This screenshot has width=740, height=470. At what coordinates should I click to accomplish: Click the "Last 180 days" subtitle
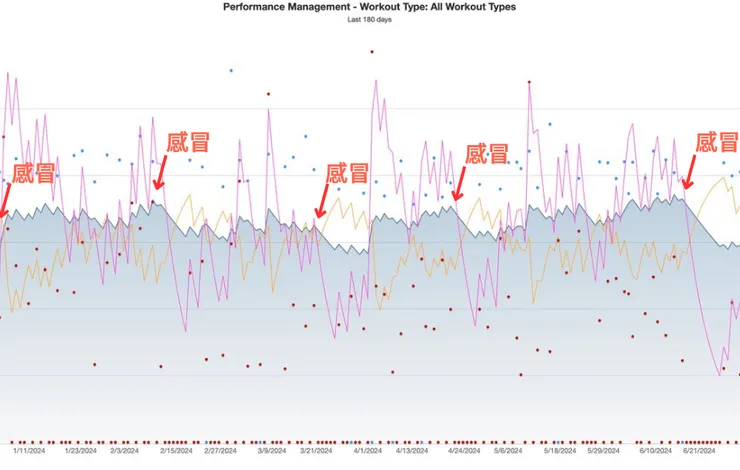tap(370, 20)
